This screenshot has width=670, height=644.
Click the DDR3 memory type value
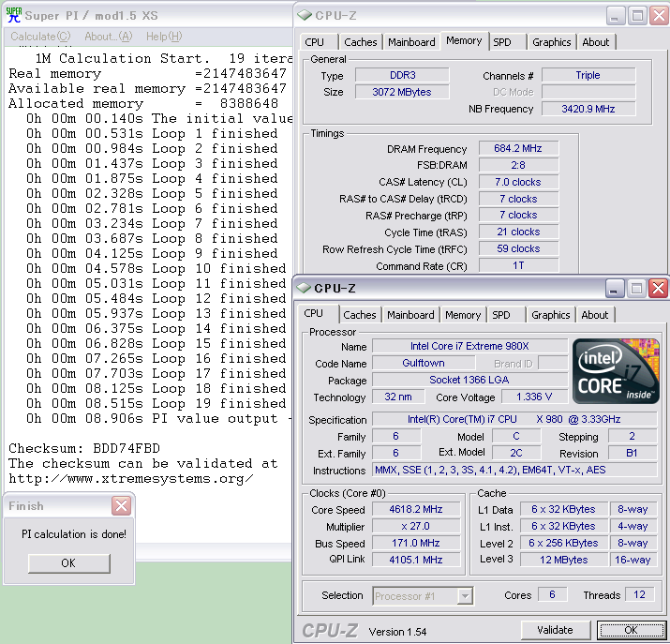pyautogui.click(x=402, y=75)
